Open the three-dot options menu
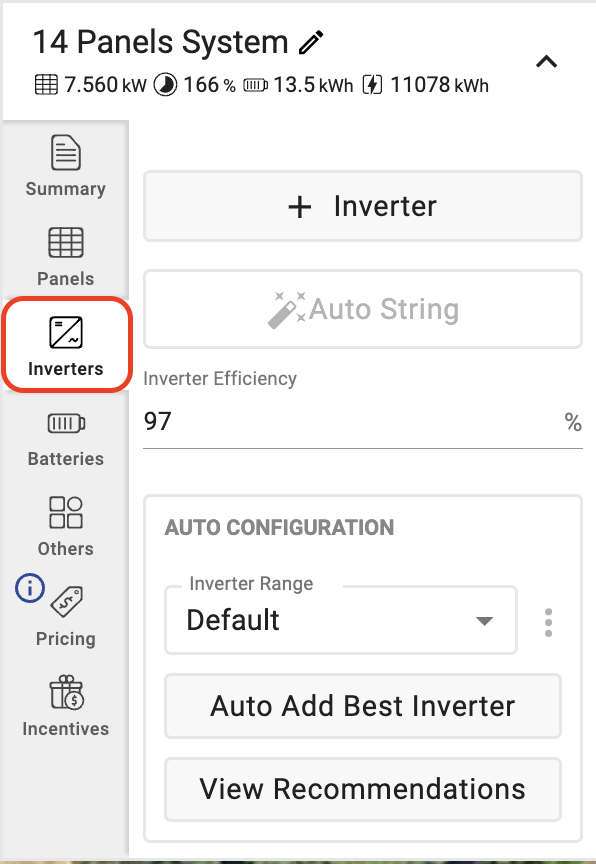The height and width of the screenshot is (864, 596). coord(548,623)
